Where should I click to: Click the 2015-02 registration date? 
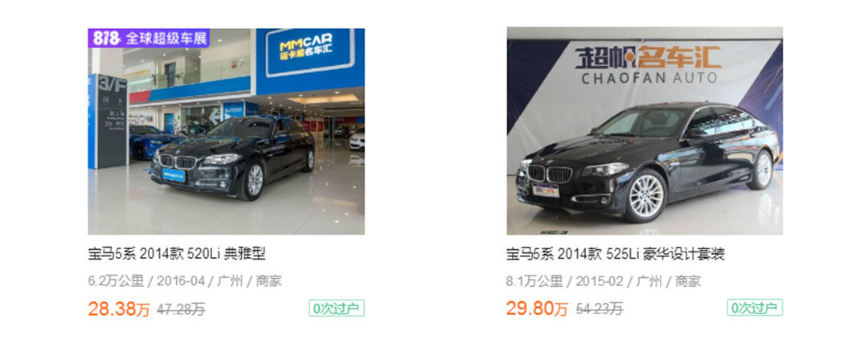[600, 281]
